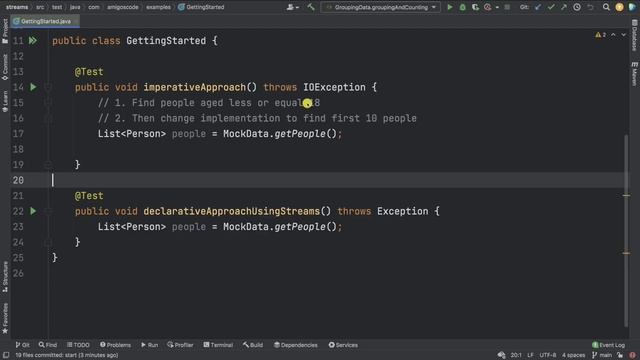Click '19 files committed' status message
The height and width of the screenshot is (360, 640).
[67, 355]
